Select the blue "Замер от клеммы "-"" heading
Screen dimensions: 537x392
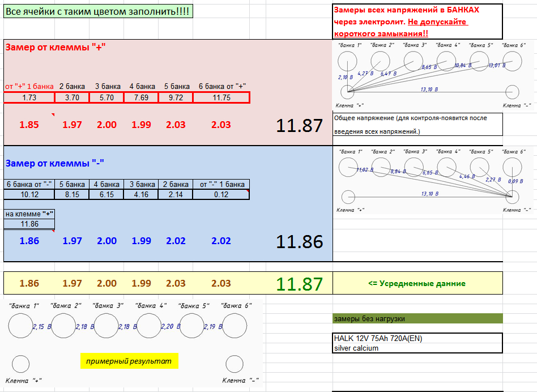point(54,163)
